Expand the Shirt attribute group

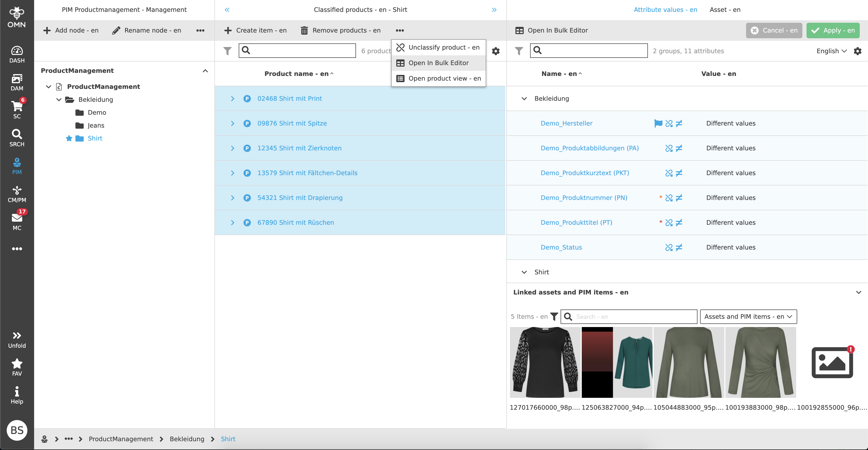click(x=524, y=272)
